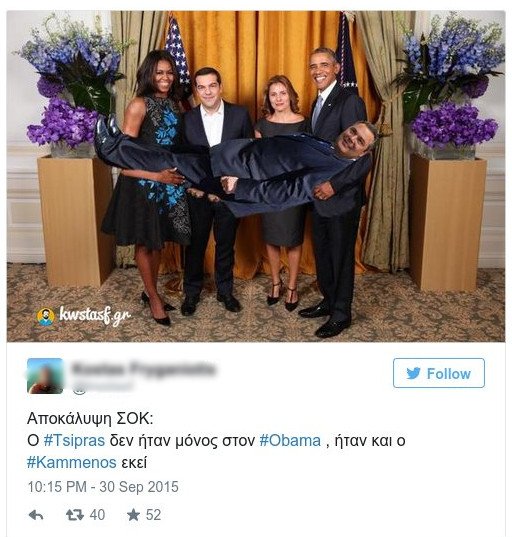Viewport: 512px width, 537px height.
Task: Open the #Obama hashtag
Action: 290,440
